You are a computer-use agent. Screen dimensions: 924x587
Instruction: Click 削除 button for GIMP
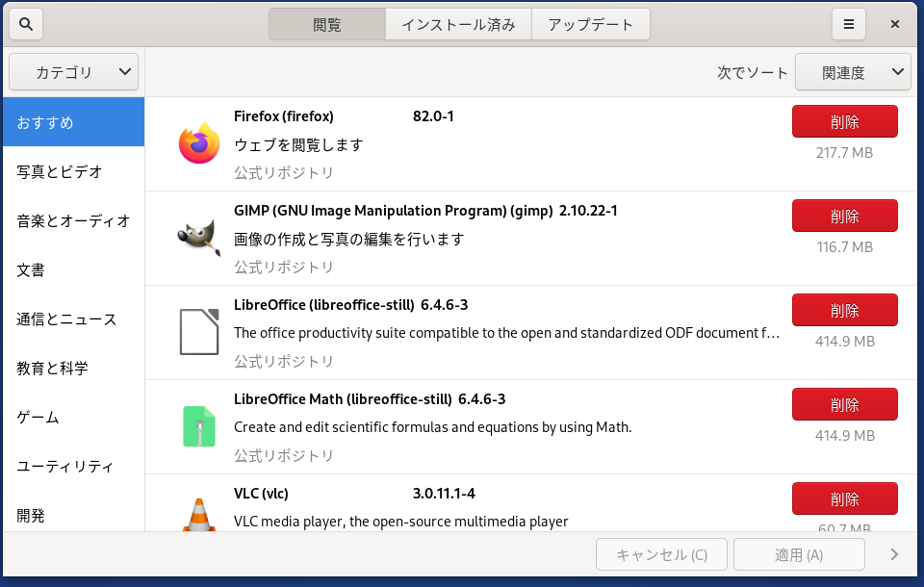[x=844, y=216]
